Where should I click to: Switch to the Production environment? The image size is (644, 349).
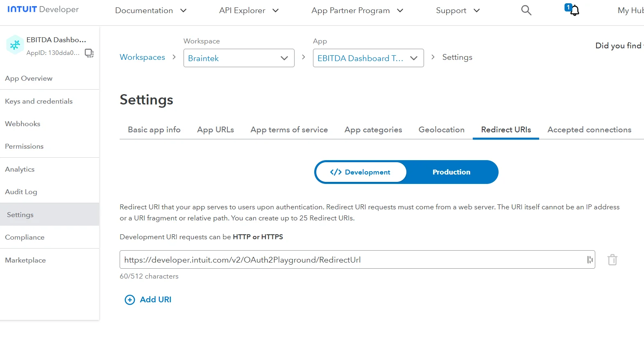pyautogui.click(x=451, y=172)
